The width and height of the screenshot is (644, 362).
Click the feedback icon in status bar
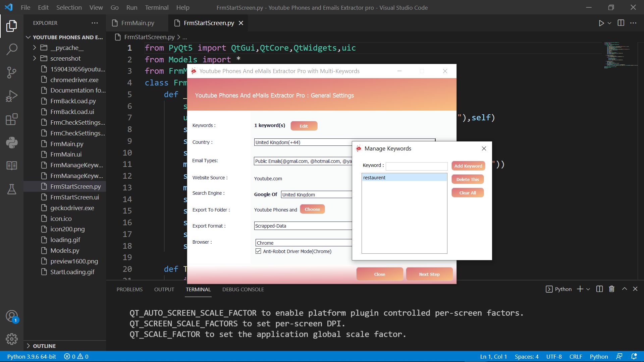(619, 357)
